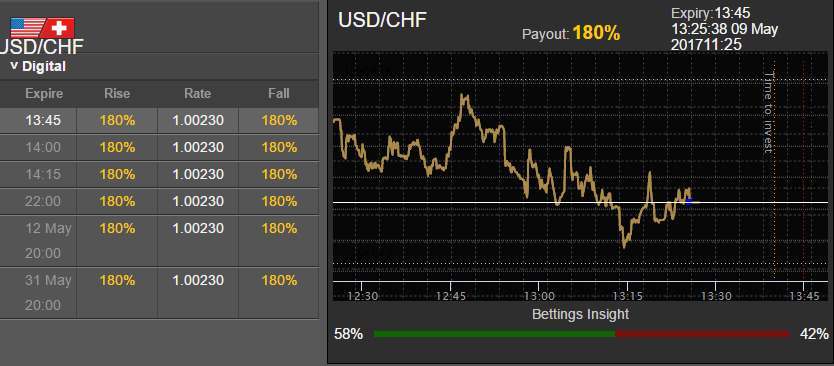The image size is (834, 366).
Task: Select the 12 May 20:00 expiry
Action: [x=48, y=240]
